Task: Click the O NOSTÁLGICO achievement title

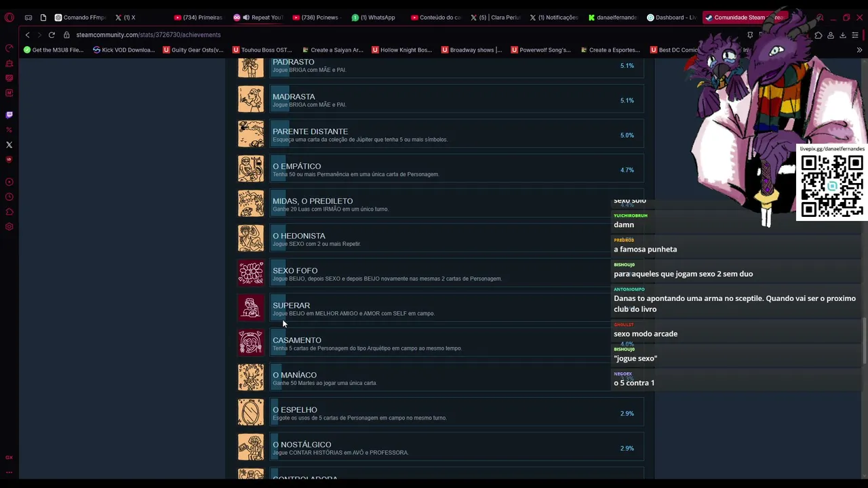Action: pyautogui.click(x=302, y=445)
